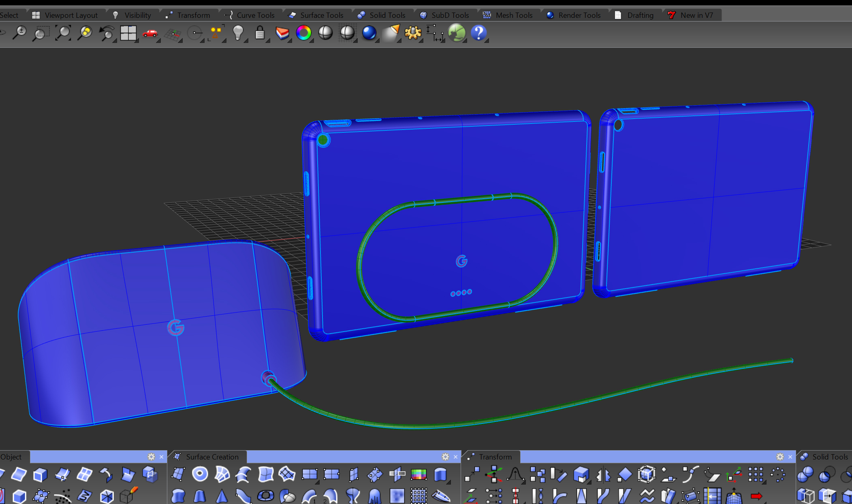This screenshot has height=504, width=852.
Task: Select the Mirror transform tool
Action: [603, 474]
